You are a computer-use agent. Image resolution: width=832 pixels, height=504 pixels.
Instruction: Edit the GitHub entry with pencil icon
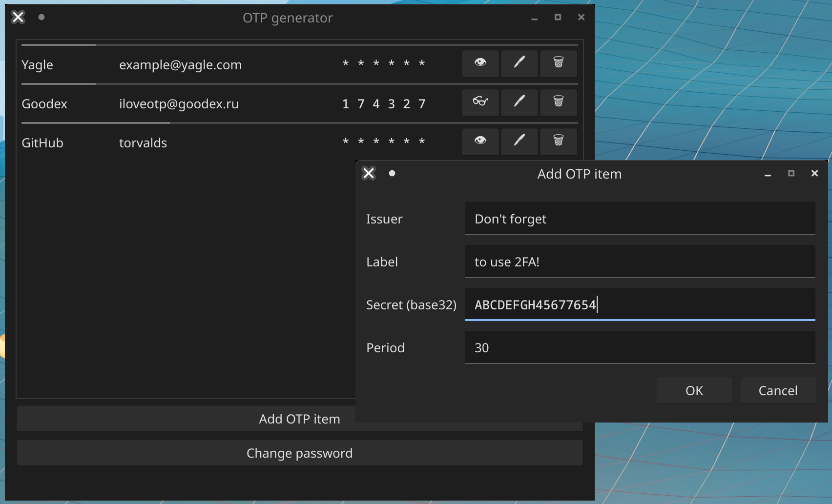click(x=520, y=141)
